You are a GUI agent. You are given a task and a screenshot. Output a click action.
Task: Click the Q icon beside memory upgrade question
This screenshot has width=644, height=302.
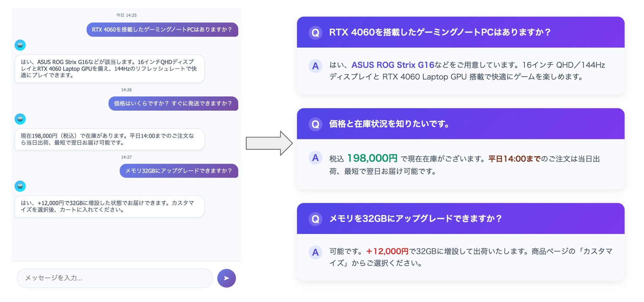tap(315, 219)
